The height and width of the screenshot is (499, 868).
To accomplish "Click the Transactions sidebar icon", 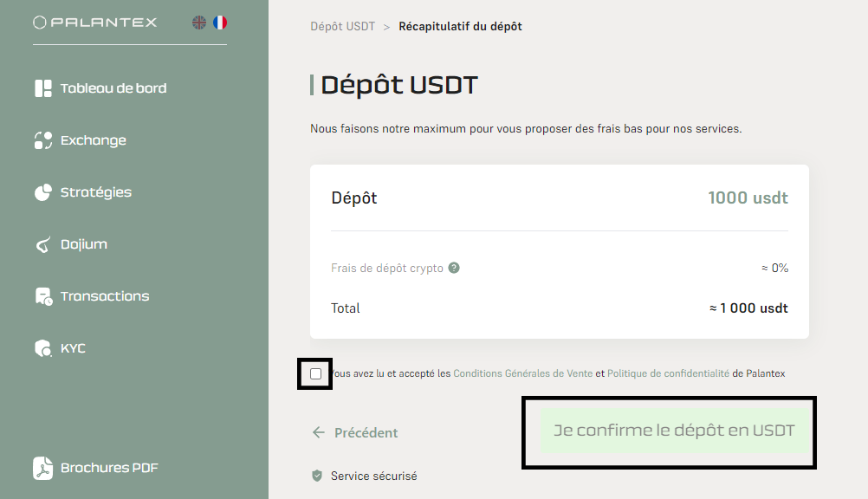I will (43, 296).
